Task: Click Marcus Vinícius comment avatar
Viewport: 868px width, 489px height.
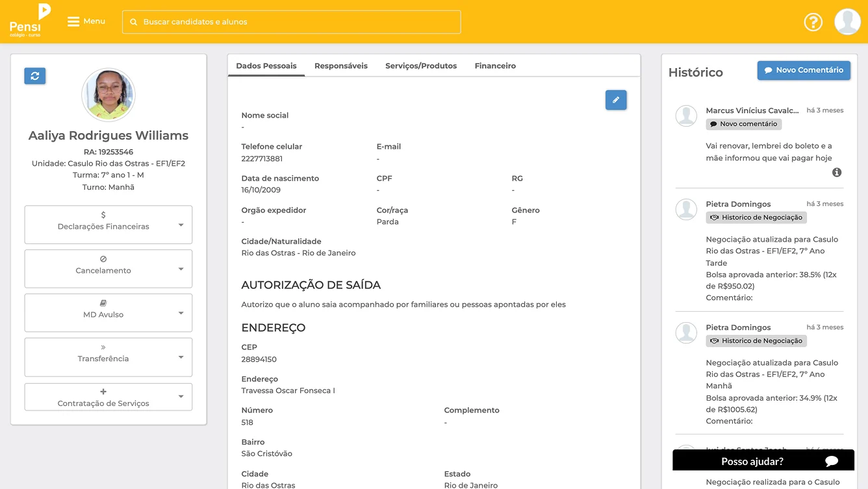Action: point(687,116)
